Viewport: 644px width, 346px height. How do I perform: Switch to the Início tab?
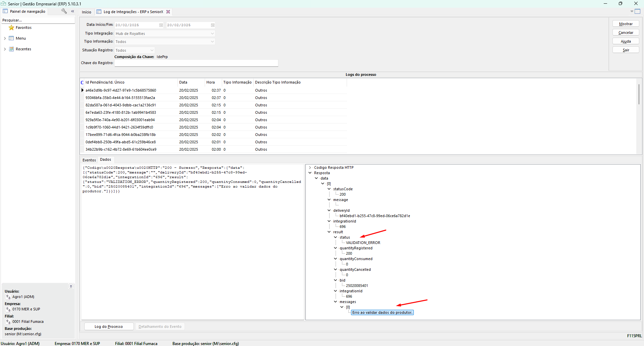(x=87, y=12)
